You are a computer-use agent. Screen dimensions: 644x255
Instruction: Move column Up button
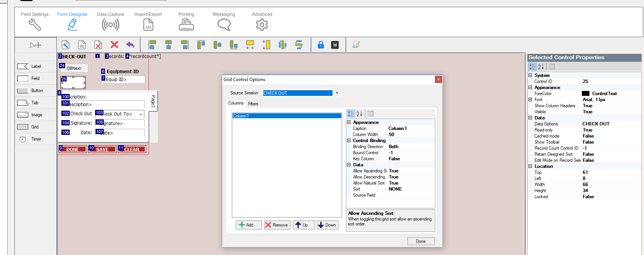coord(303,225)
